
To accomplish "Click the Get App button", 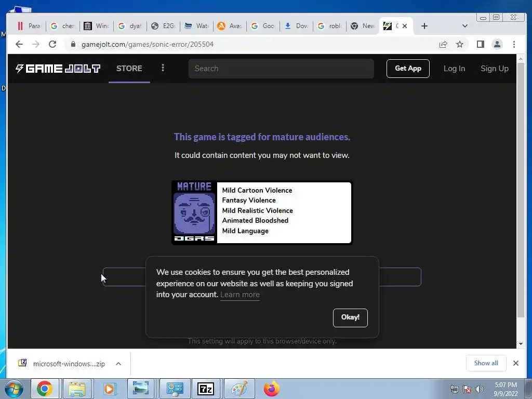I will [x=408, y=69].
